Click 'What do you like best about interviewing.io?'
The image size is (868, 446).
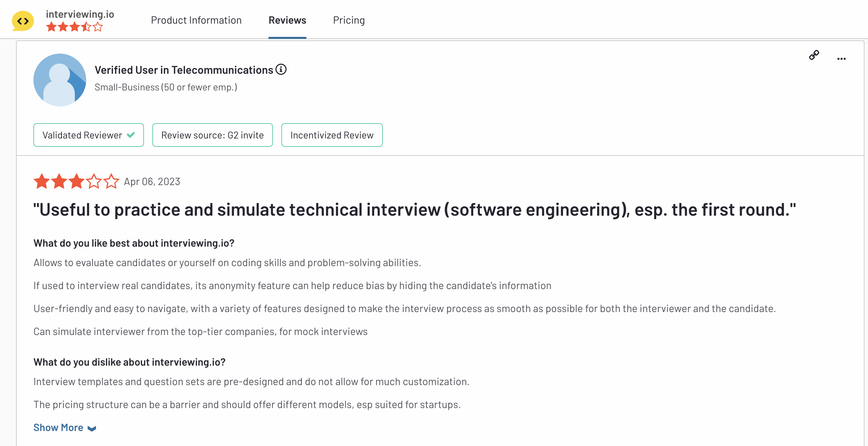134,243
